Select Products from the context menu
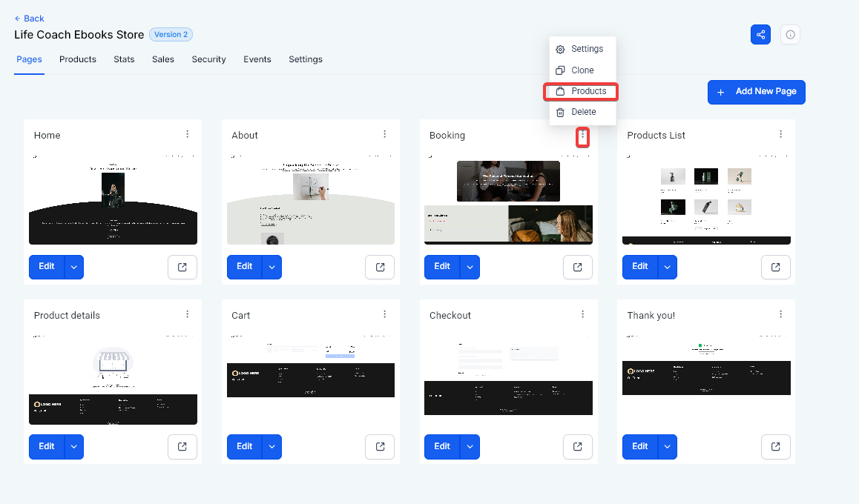The image size is (859, 504). coord(582,91)
